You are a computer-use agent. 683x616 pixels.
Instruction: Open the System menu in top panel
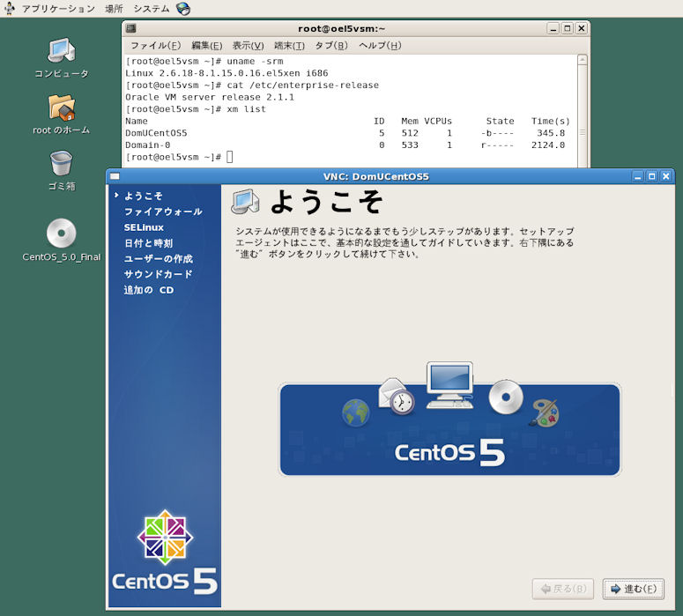pyautogui.click(x=152, y=9)
